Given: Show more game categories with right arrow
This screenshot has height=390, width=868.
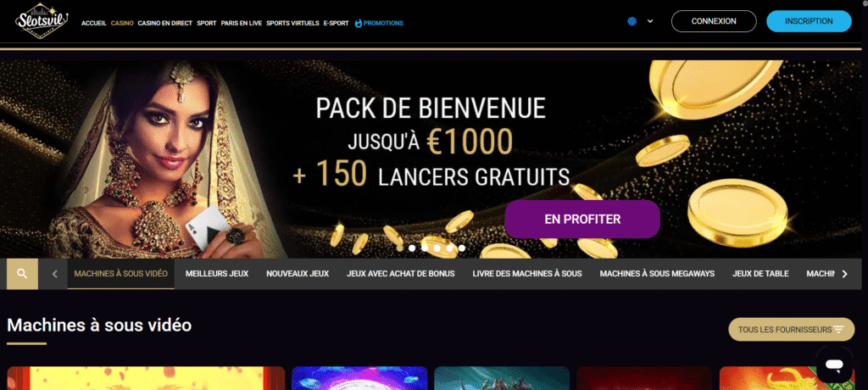Looking at the screenshot, I should pos(844,274).
